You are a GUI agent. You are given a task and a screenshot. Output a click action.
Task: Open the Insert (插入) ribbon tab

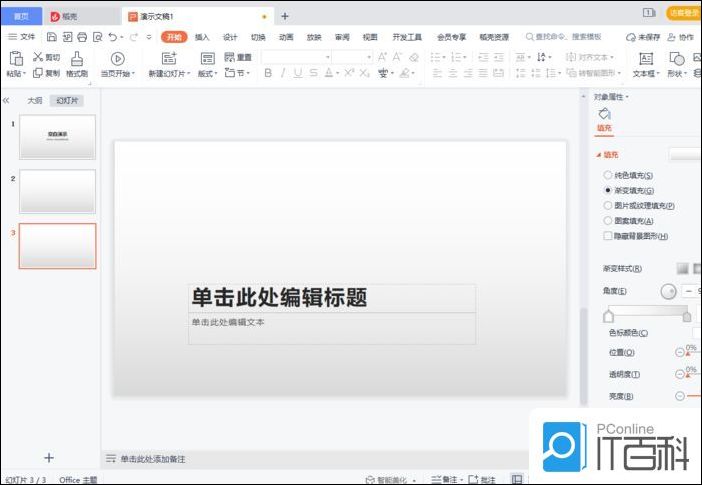point(202,37)
